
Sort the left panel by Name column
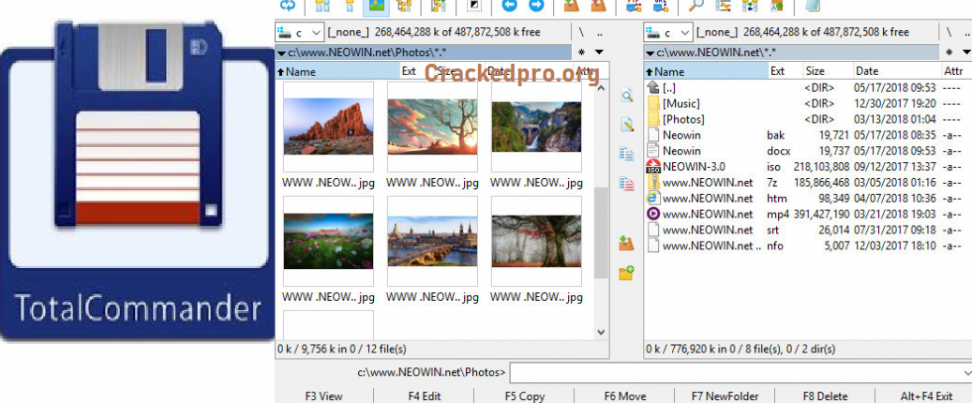[x=337, y=71]
